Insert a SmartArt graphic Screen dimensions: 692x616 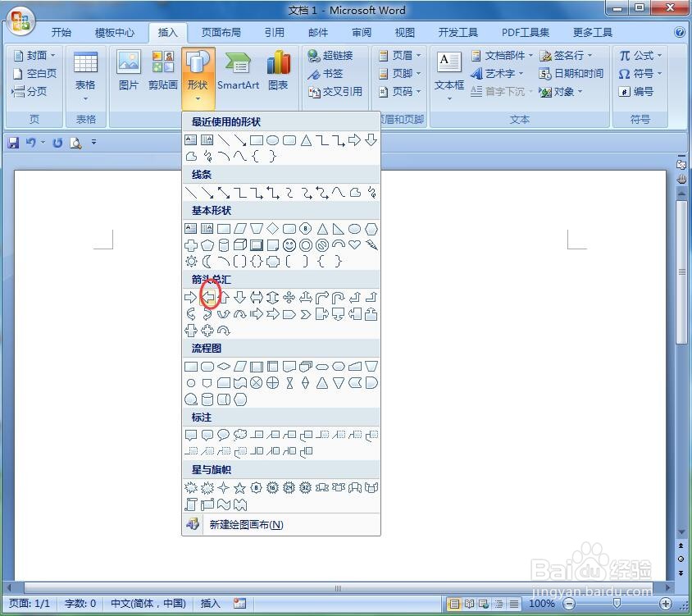click(238, 71)
